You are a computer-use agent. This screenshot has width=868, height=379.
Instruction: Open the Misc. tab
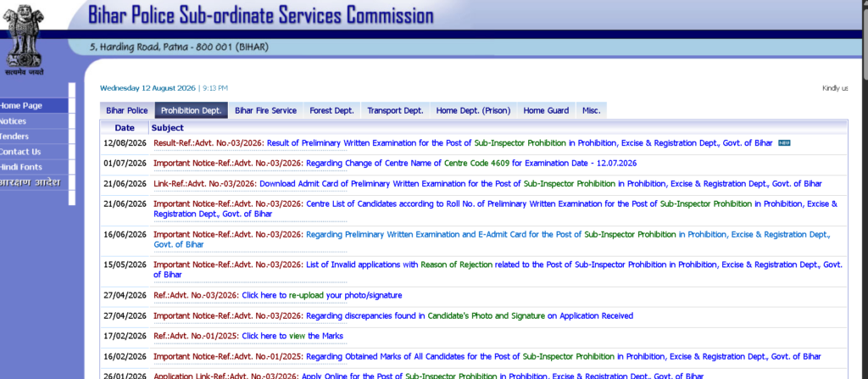(x=591, y=110)
